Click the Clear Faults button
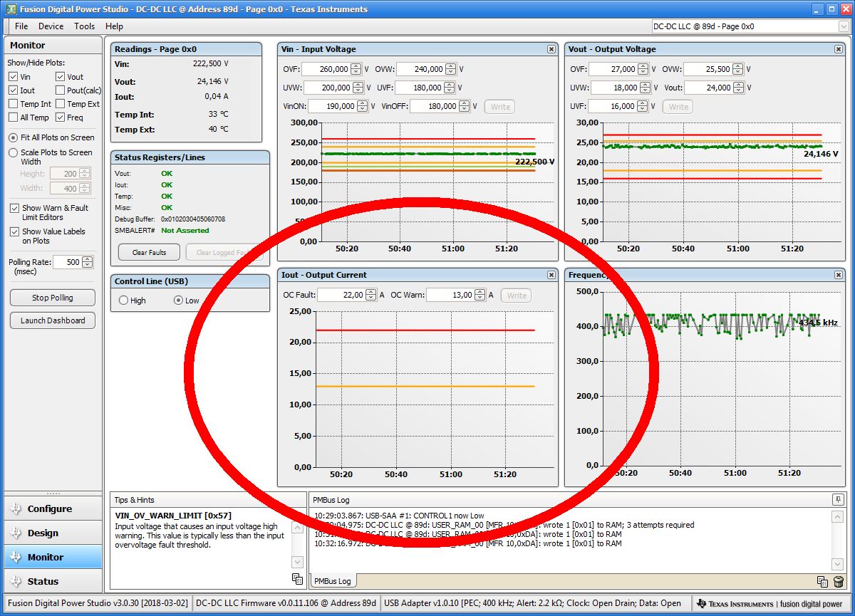Screen dimensions: 855x616 149,252
